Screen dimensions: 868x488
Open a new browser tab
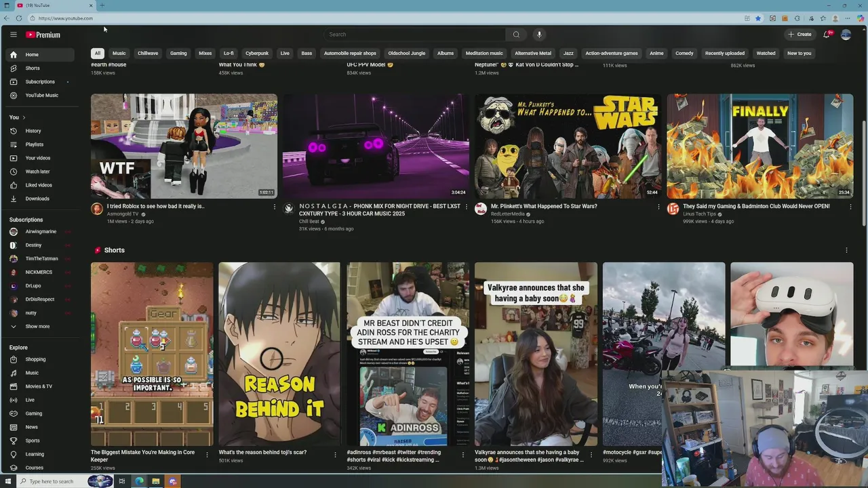[102, 5]
